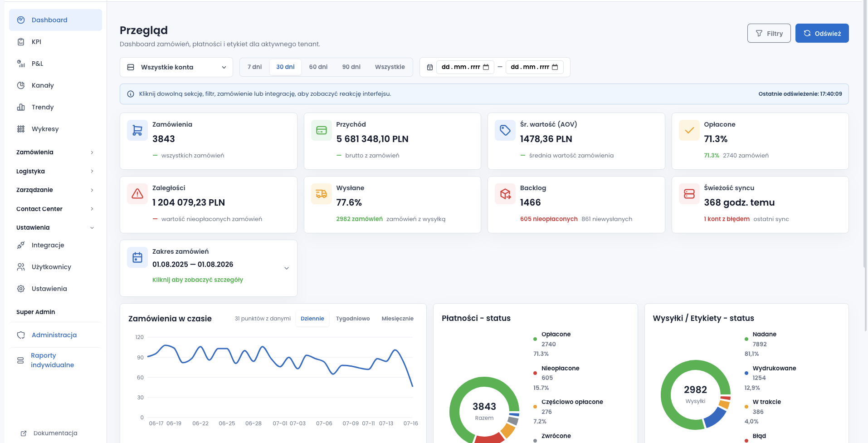Open the KPI sidebar icon

click(21, 42)
